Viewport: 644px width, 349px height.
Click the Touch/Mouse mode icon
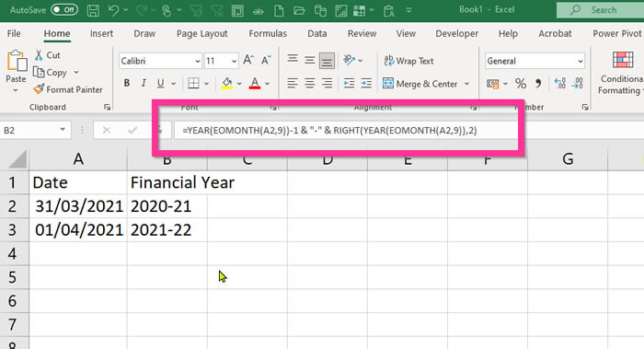pos(167,10)
